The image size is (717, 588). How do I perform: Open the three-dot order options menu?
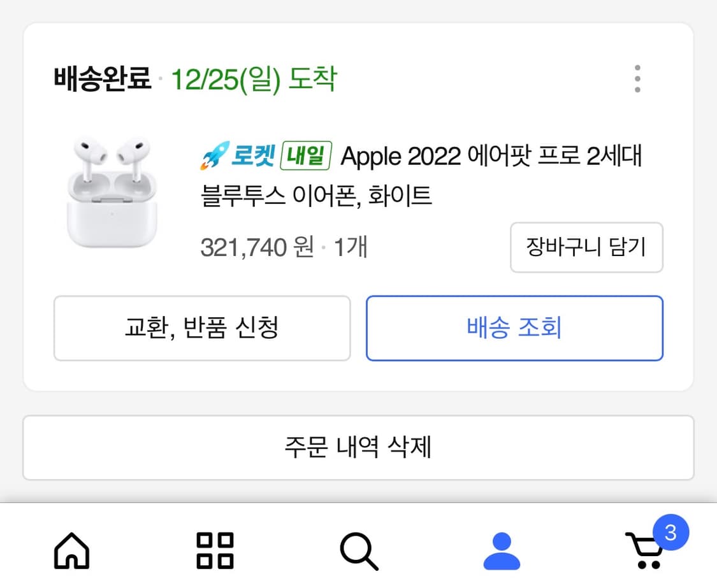point(637,78)
